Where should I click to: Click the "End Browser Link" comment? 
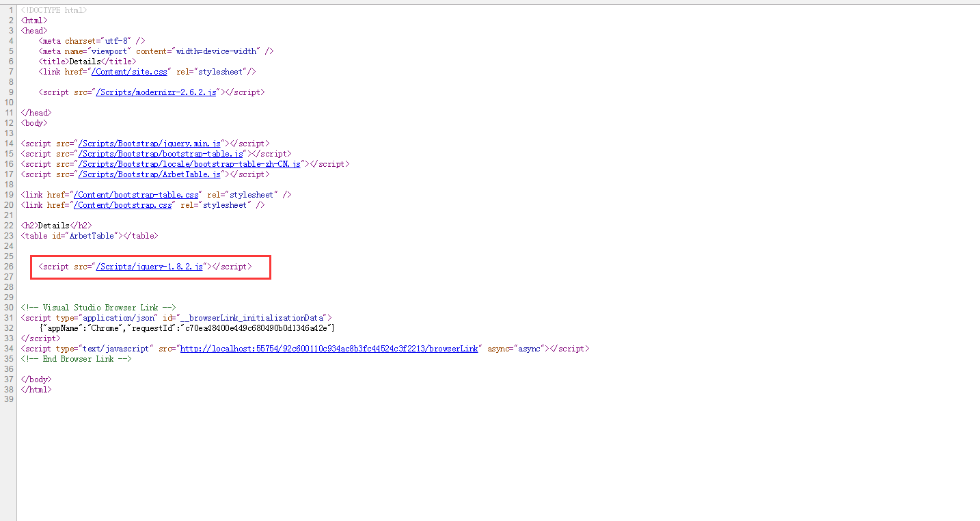[76, 359]
